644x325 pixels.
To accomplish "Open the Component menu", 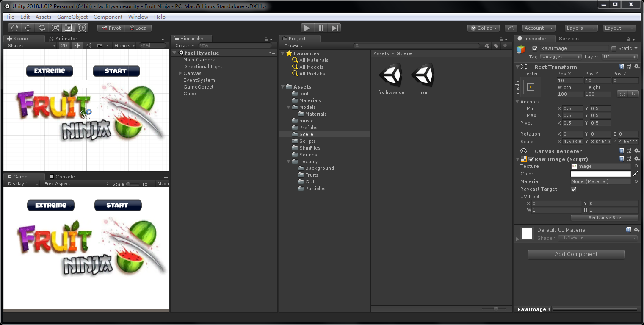I will 108,17.
